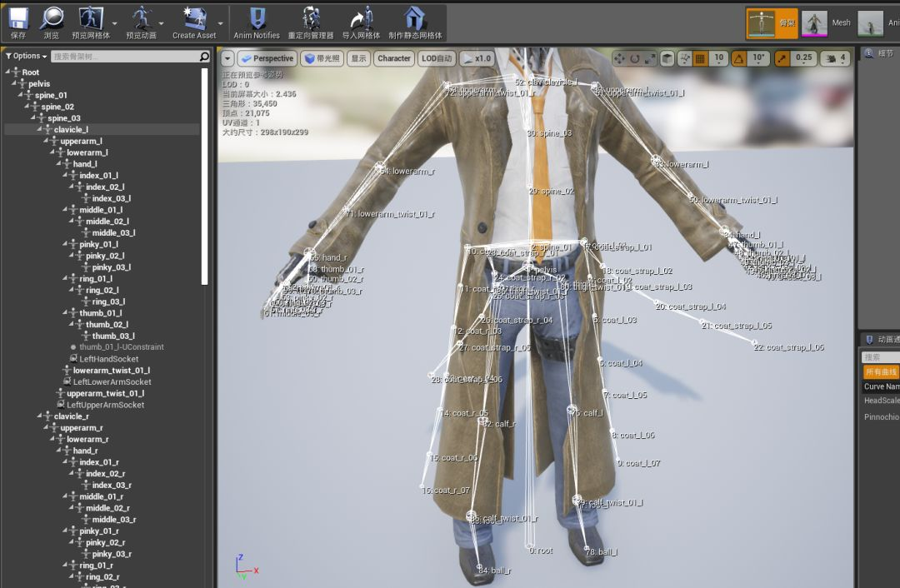Open the Options dropdown in skeleton tree
900x588 pixels.
pos(25,56)
